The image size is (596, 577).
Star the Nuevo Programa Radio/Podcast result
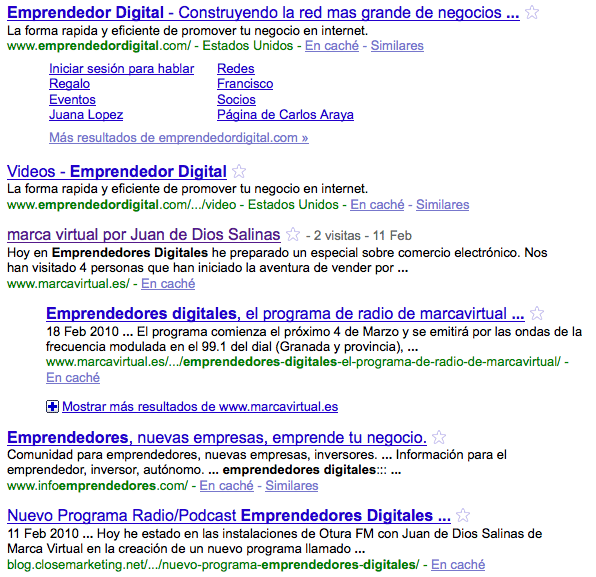(x=463, y=516)
